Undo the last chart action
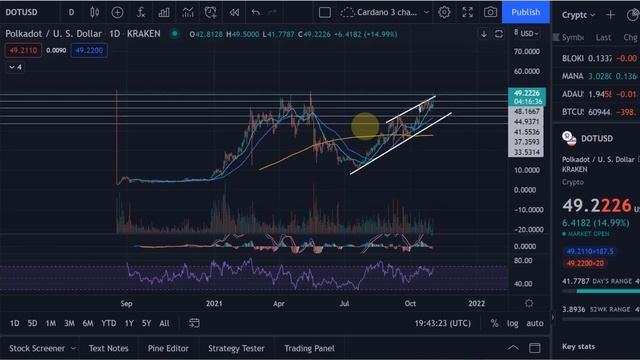This screenshot has width=640, height=360. [x=256, y=12]
